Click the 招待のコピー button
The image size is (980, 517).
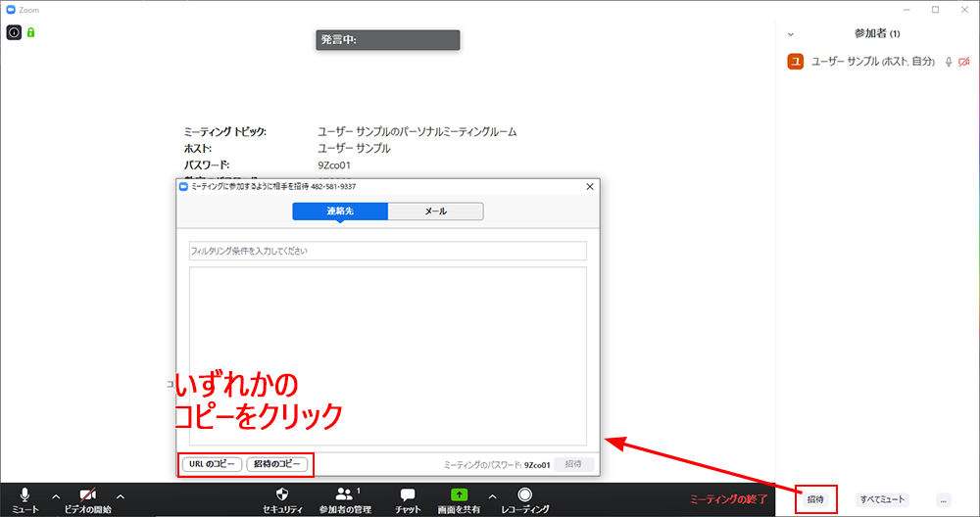point(277,464)
